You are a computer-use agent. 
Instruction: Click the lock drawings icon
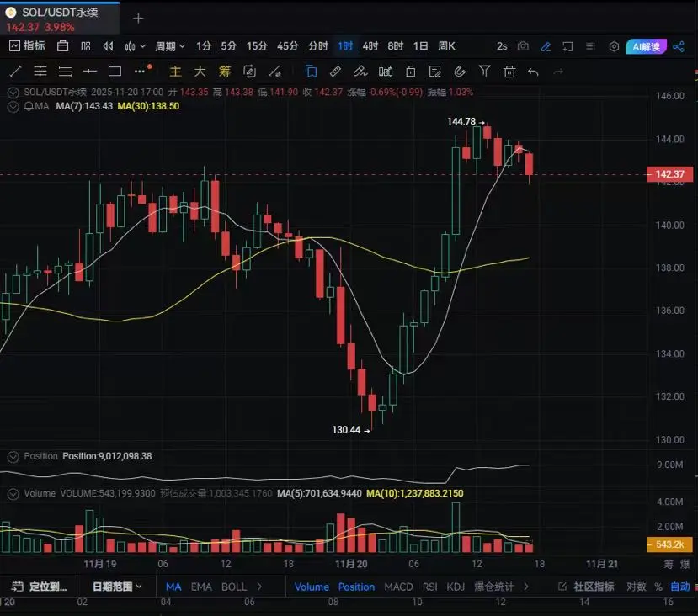pyautogui.click(x=410, y=72)
